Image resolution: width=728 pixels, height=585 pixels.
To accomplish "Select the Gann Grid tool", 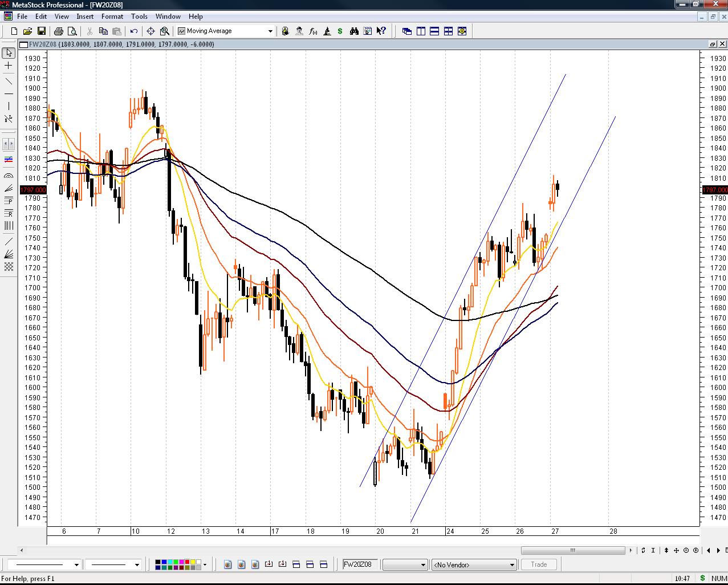I will click(x=9, y=266).
